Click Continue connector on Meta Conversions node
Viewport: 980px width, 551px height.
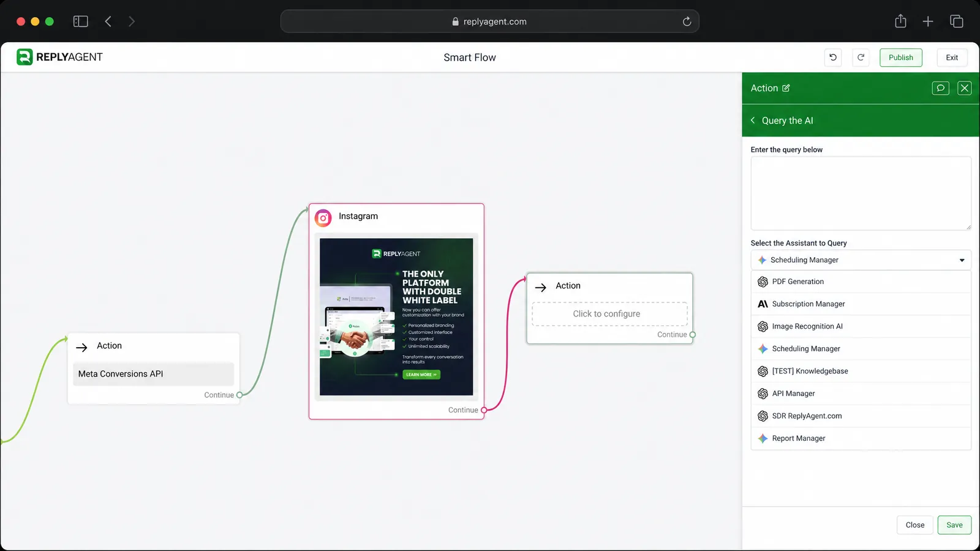(x=239, y=395)
